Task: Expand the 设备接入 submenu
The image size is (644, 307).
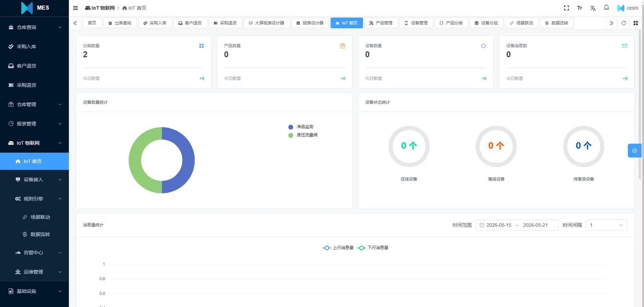Action: click(x=34, y=180)
